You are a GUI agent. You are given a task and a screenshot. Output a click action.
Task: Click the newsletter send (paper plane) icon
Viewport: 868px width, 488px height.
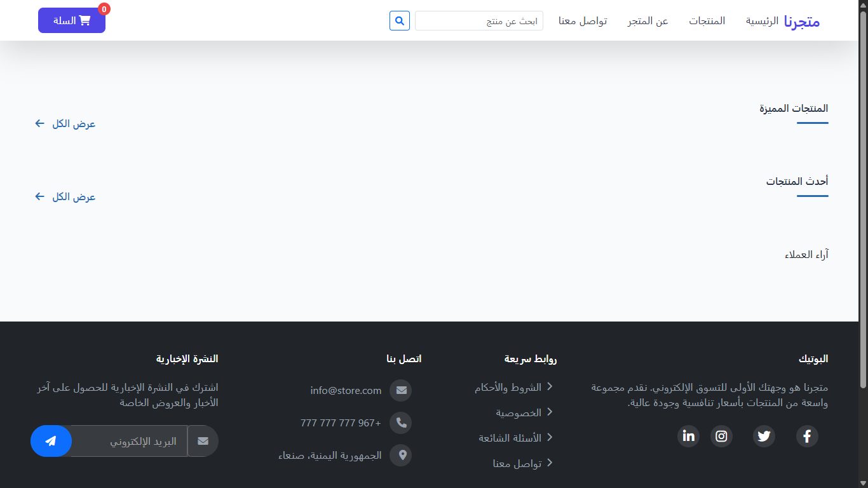point(51,440)
